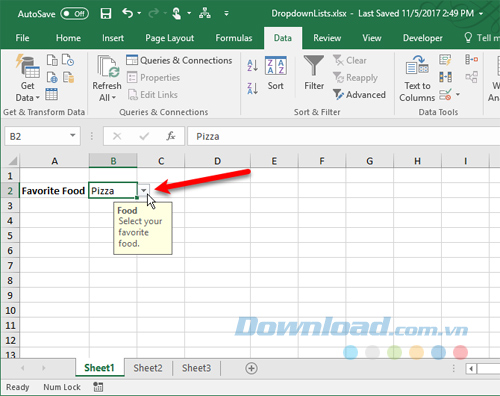The image size is (500, 396).
Task: Click the Tell me lightbulb icon
Action: pos(468,38)
